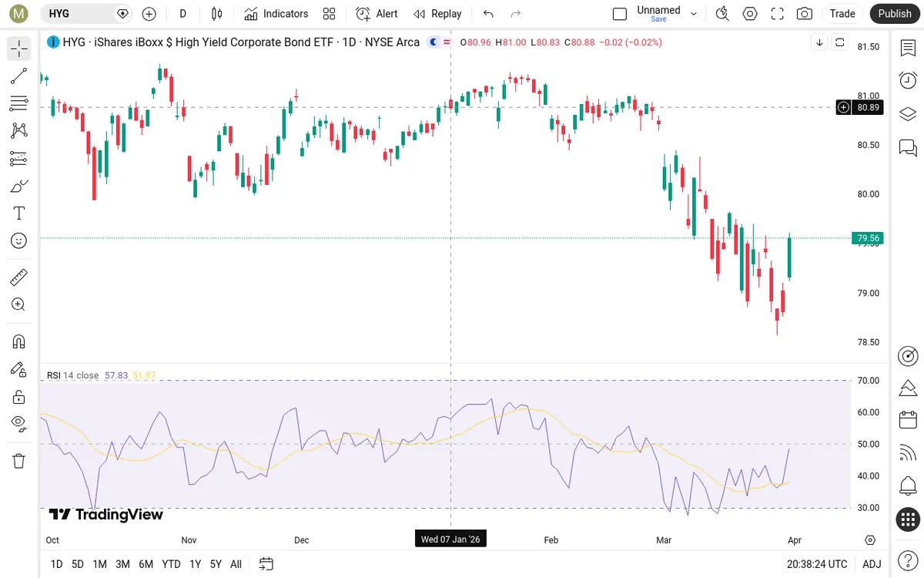
Task: Open the apps grid menu
Action: [x=908, y=519]
